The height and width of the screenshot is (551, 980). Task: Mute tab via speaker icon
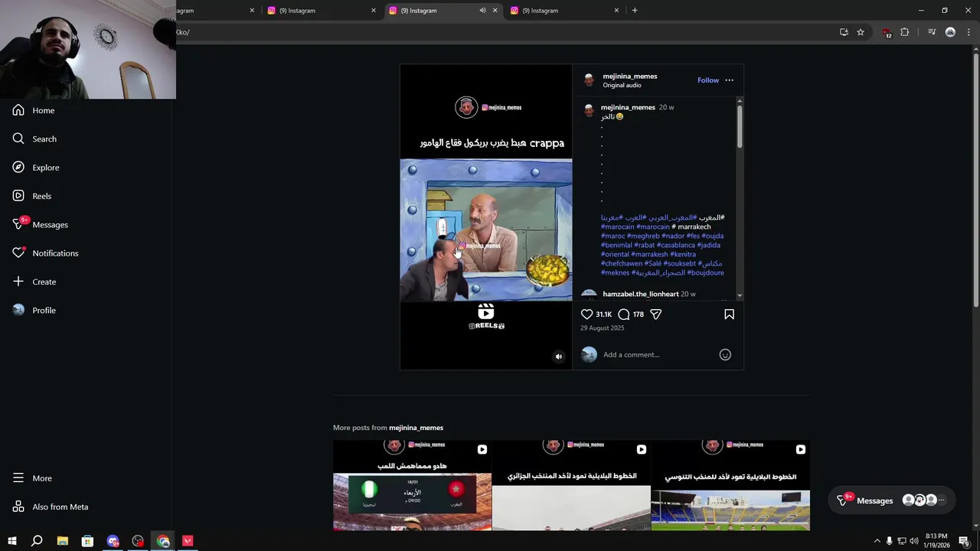[482, 11]
